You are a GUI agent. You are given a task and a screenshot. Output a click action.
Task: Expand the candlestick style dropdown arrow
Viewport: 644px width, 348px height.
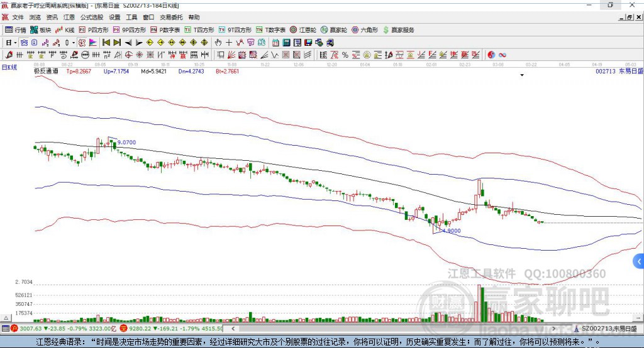coord(74,43)
